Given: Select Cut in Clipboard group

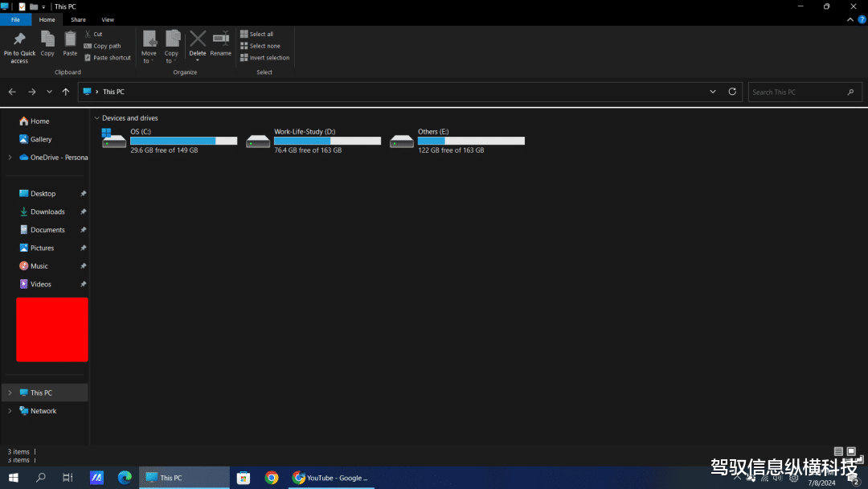Looking at the screenshot, I should pyautogui.click(x=93, y=35).
